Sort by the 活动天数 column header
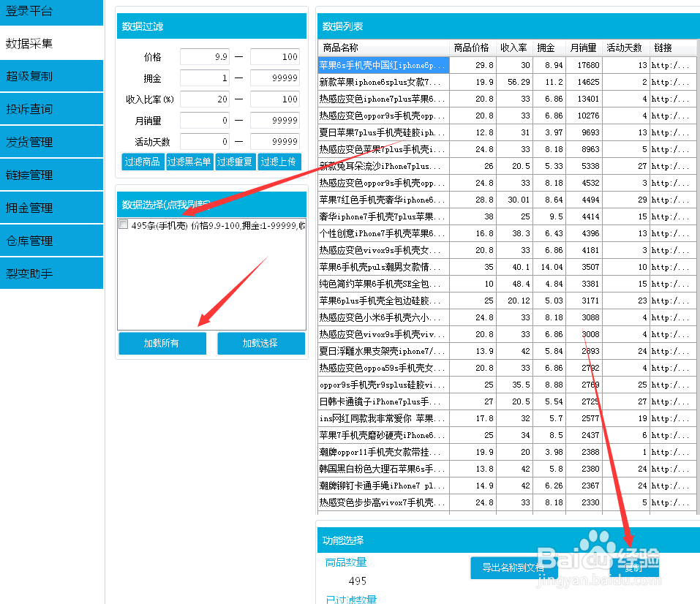Viewport: 700px width, 604px height. pyautogui.click(x=625, y=48)
